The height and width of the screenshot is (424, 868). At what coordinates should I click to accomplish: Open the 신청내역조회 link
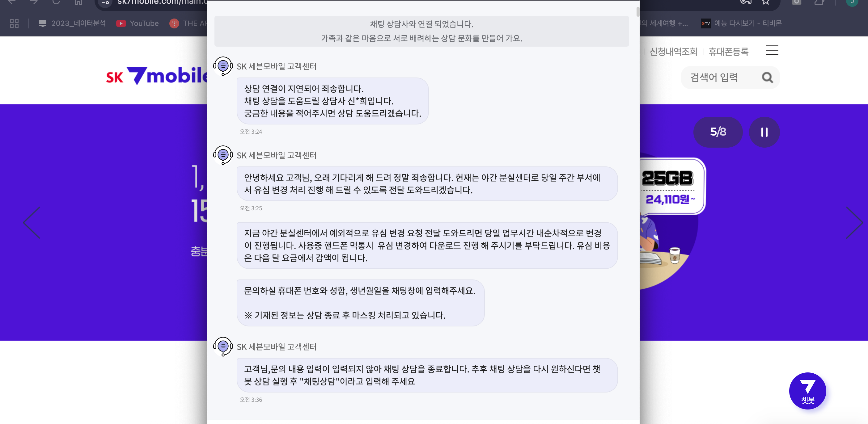[x=673, y=52]
